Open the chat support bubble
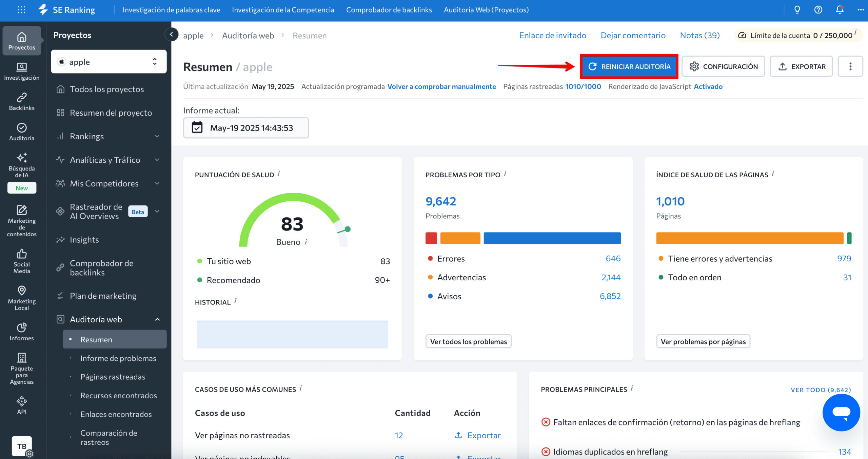Image resolution: width=868 pixels, height=459 pixels. [x=841, y=412]
